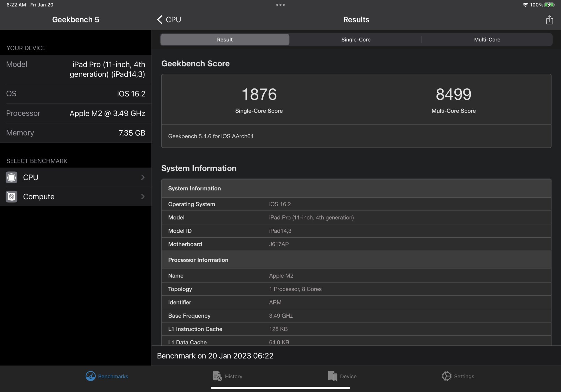
Task: Open the Settings tab label
Action: click(464, 376)
